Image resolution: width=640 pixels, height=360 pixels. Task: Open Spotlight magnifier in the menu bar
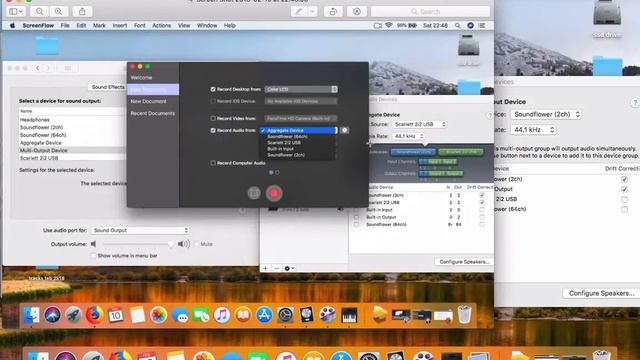pos(458,25)
